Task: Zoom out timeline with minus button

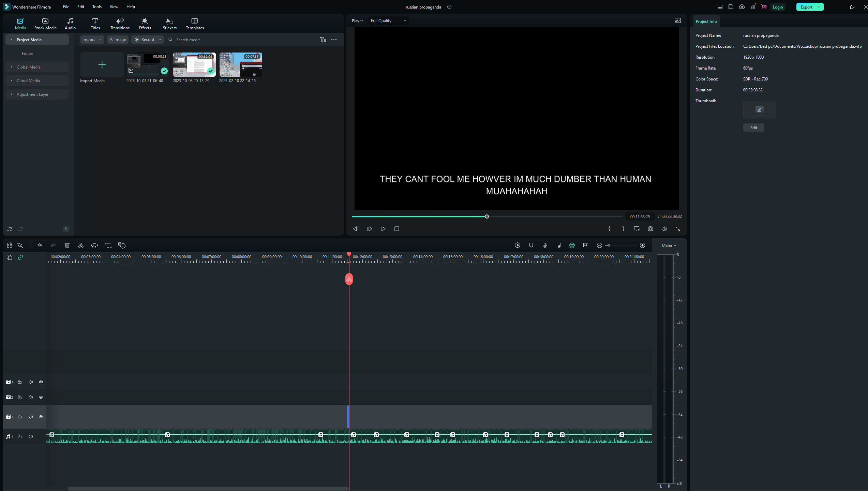Action: click(599, 245)
